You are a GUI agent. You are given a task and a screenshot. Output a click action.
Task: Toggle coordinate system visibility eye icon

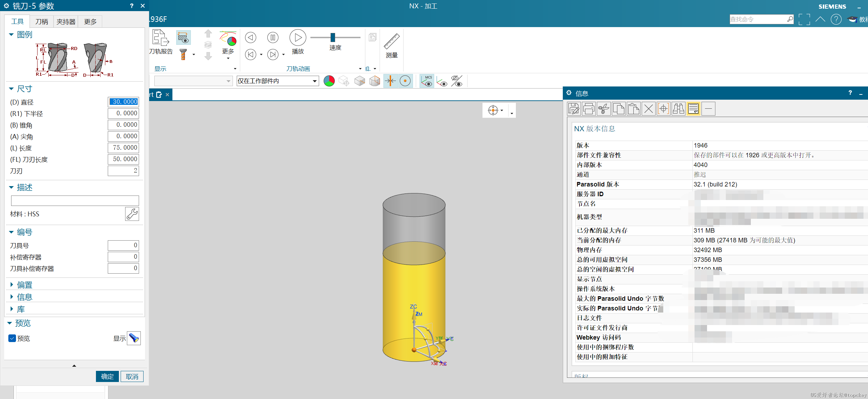pos(442,81)
